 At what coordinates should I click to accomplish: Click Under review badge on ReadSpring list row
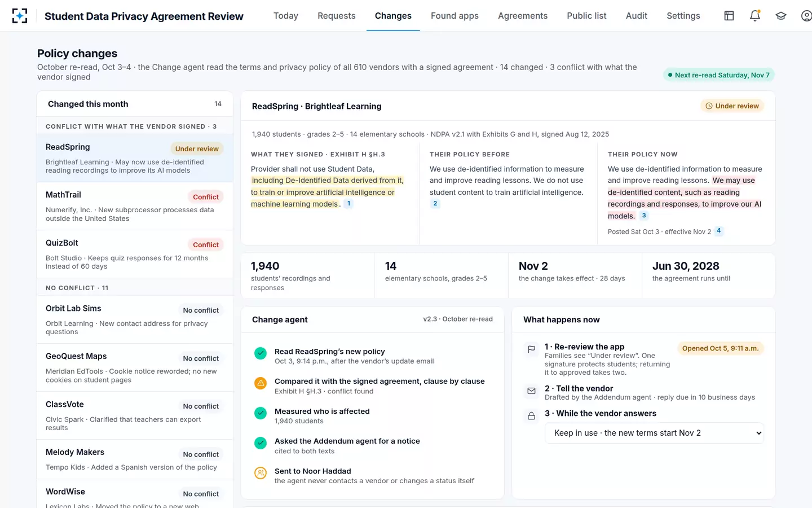[x=197, y=149]
